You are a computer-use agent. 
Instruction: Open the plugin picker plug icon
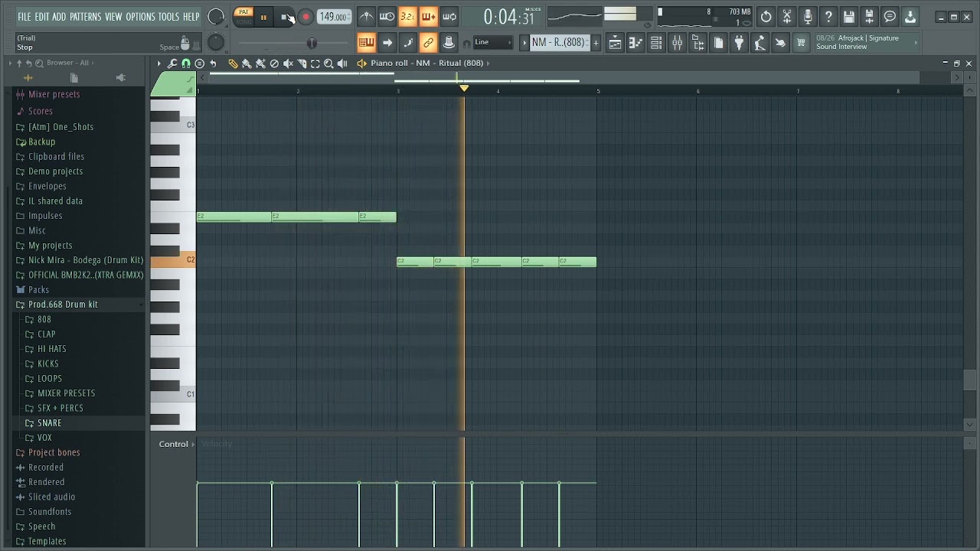click(739, 43)
